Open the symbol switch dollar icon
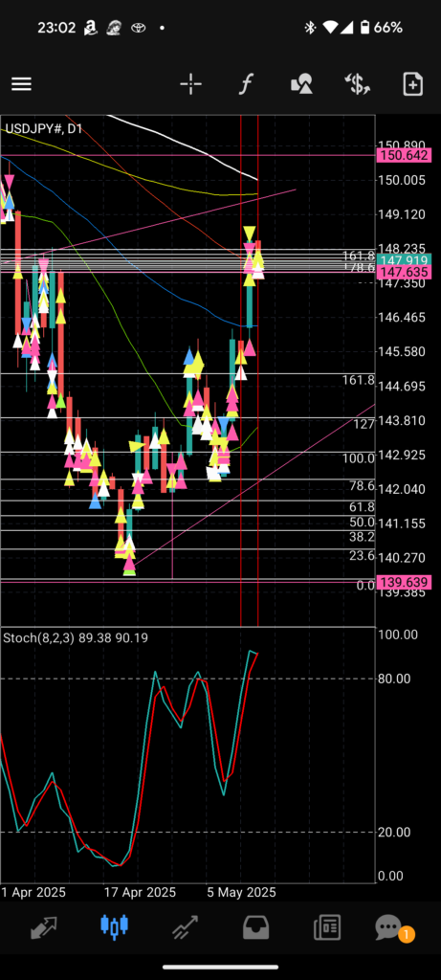Viewport: 441px width, 980px height. 358,84
